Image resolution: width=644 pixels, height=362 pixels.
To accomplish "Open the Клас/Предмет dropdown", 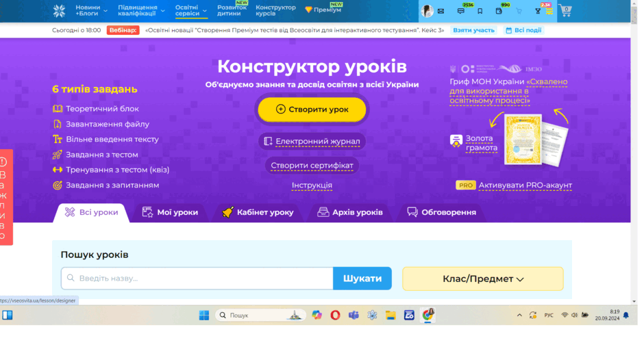I will pyautogui.click(x=482, y=279).
